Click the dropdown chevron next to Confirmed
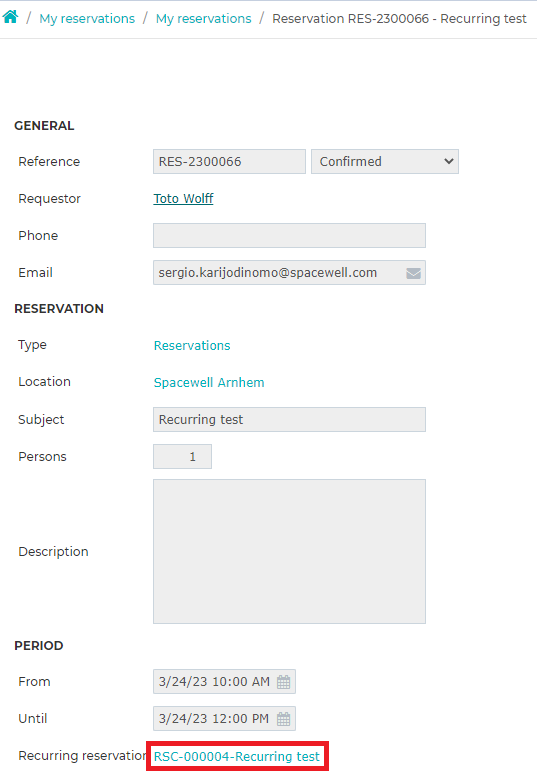Image resolution: width=537 pixels, height=779 pixels. tap(449, 161)
